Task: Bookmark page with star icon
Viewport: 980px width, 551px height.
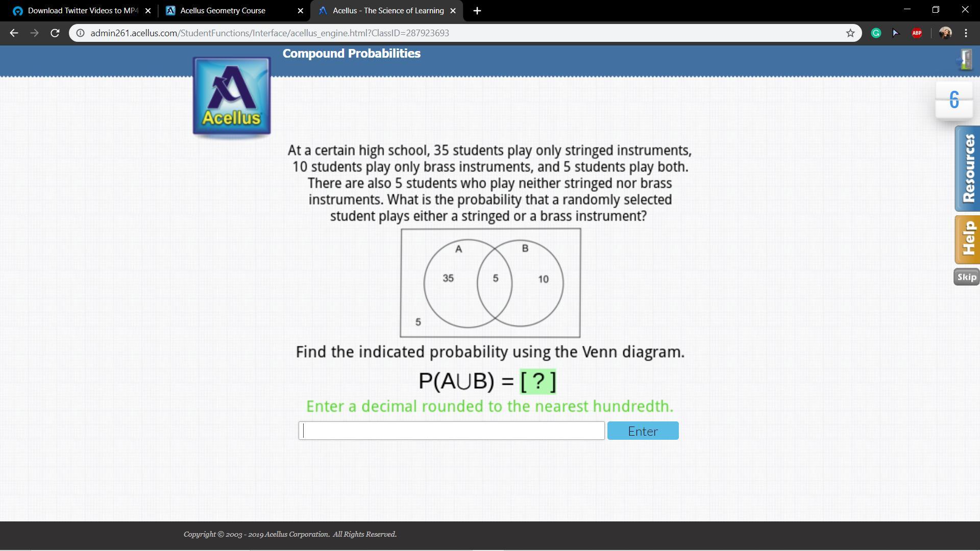Action: coord(850,33)
